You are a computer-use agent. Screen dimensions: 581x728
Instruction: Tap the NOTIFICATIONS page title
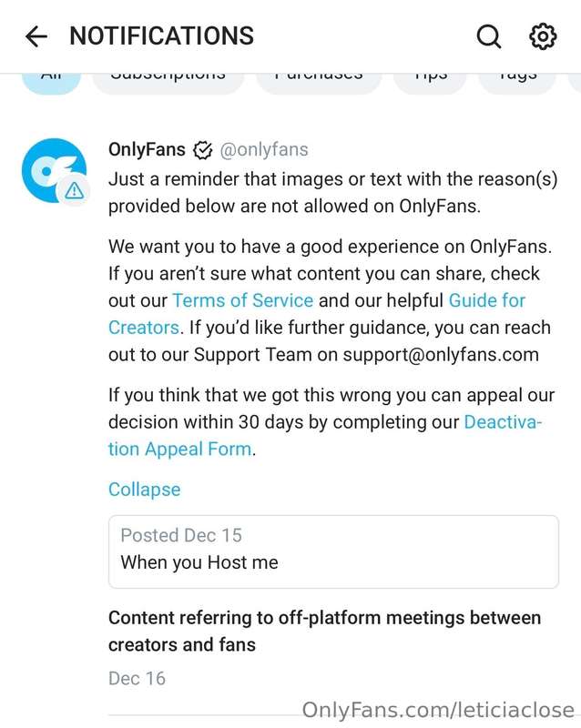pyautogui.click(x=162, y=36)
